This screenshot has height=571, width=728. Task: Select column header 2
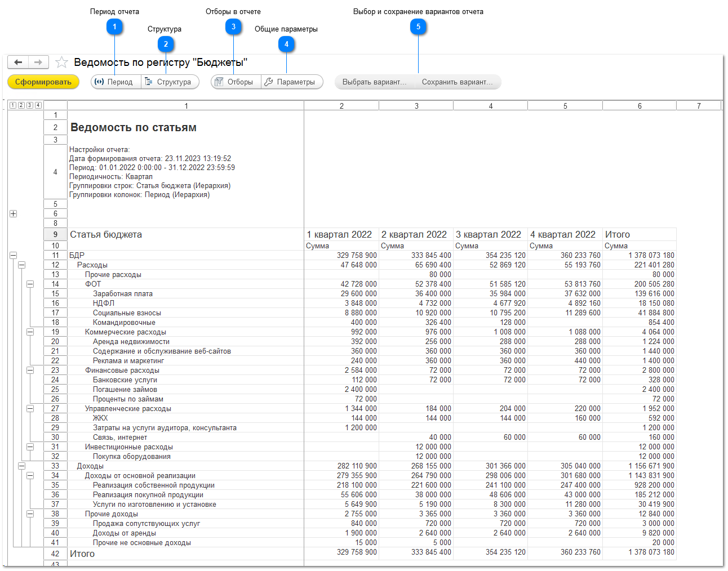(341, 105)
